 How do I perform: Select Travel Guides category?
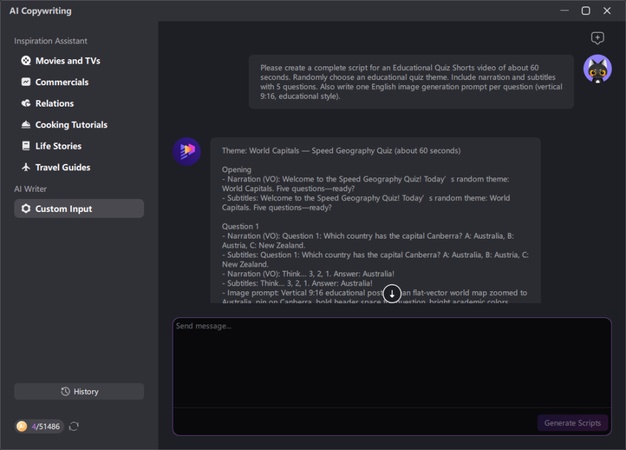[x=79, y=167]
